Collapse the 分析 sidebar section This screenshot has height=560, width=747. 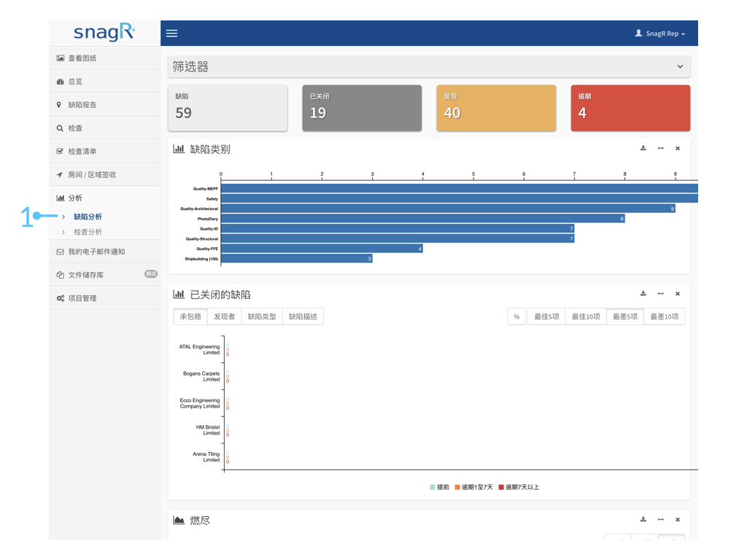[x=104, y=198]
